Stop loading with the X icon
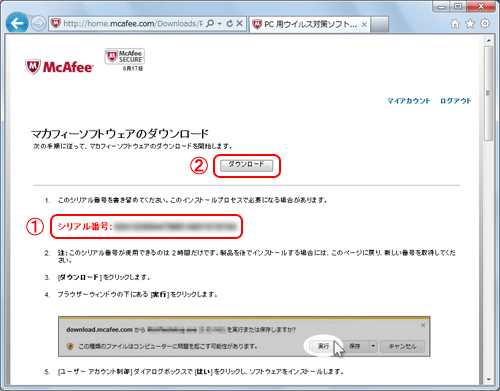500x391 pixels. pos(239,24)
